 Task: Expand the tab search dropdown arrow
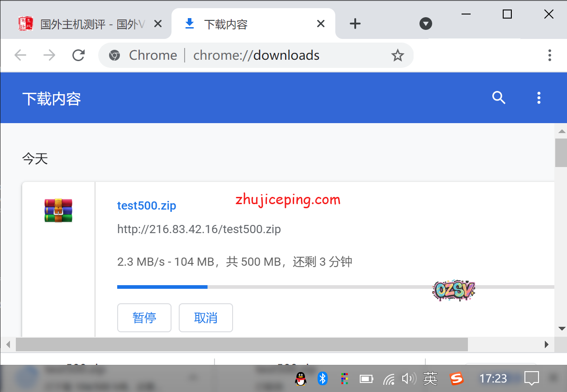(425, 24)
